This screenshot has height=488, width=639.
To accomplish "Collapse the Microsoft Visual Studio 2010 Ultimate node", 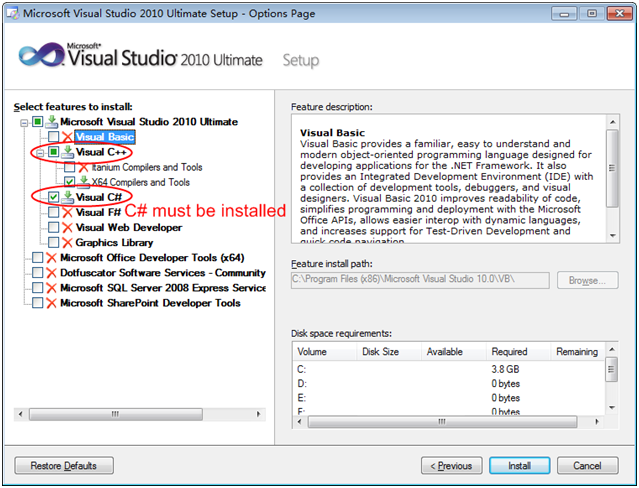I will coord(24,122).
